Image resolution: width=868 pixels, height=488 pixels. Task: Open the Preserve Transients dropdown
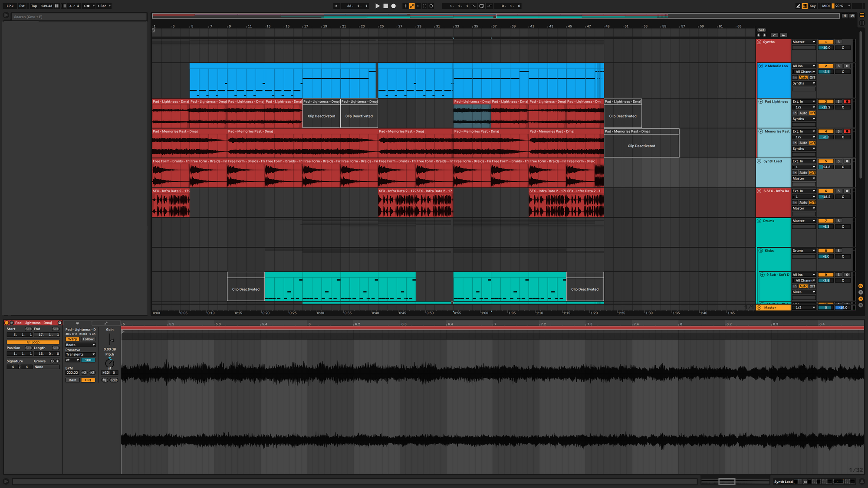tap(80, 354)
